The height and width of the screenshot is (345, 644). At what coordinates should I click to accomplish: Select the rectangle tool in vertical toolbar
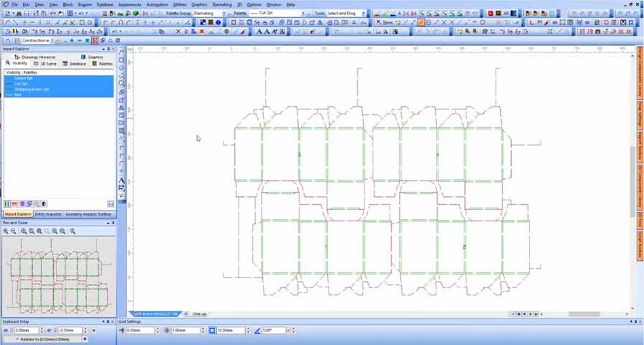121,60
